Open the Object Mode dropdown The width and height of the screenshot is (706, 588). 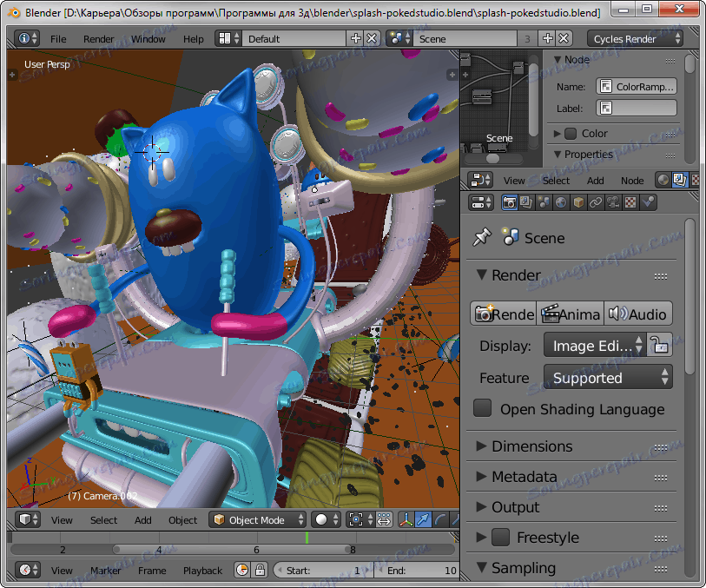[259, 519]
